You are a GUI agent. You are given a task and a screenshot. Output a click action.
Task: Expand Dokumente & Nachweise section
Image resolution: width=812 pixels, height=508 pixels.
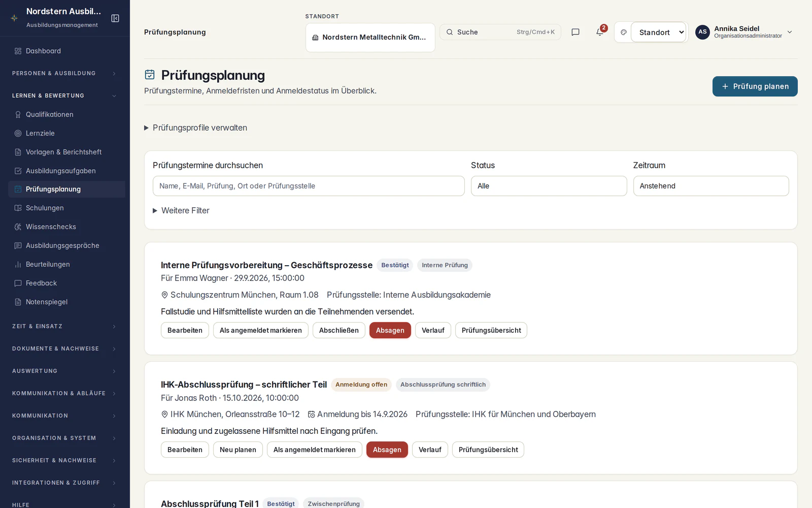coord(65,348)
